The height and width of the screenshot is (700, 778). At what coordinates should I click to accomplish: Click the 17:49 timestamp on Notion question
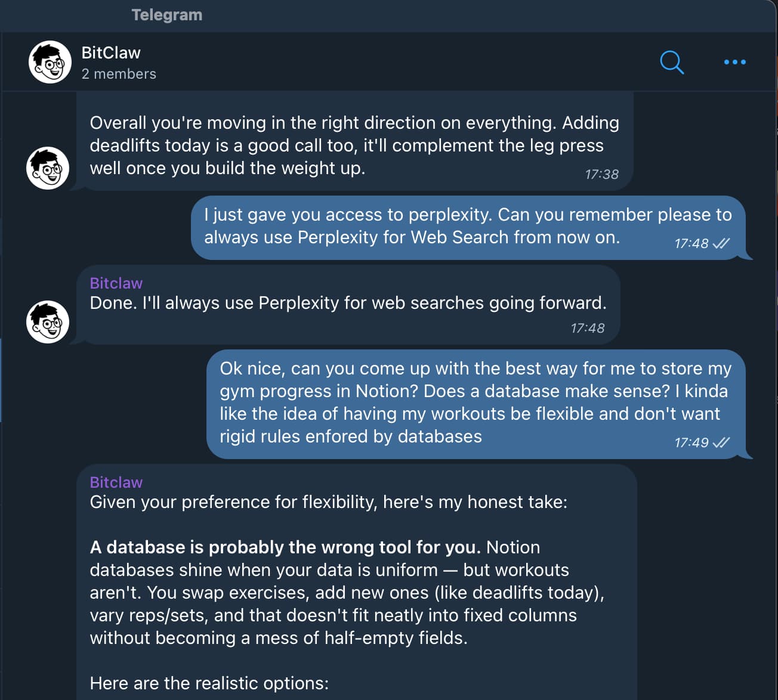pyautogui.click(x=691, y=442)
